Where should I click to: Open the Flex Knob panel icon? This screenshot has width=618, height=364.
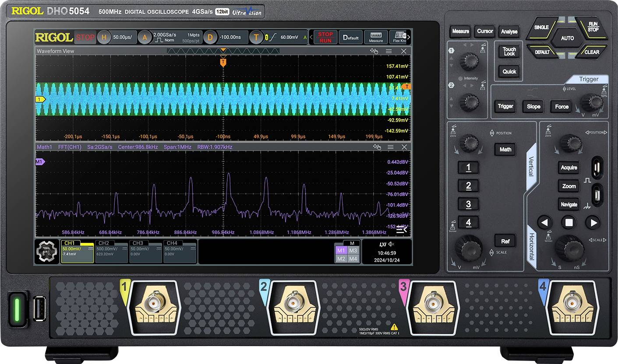[400, 37]
